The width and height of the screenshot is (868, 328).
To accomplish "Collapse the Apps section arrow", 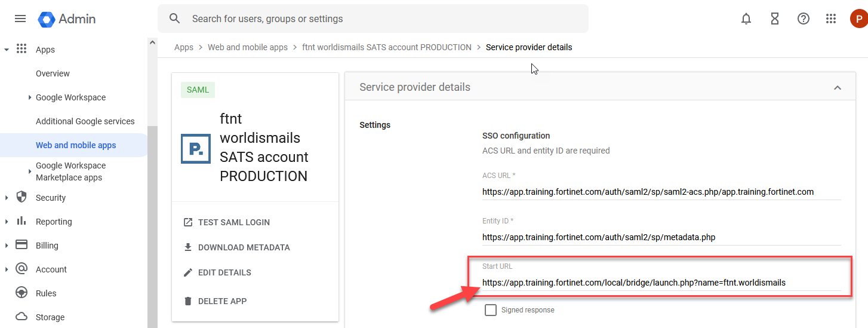I will [7, 50].
